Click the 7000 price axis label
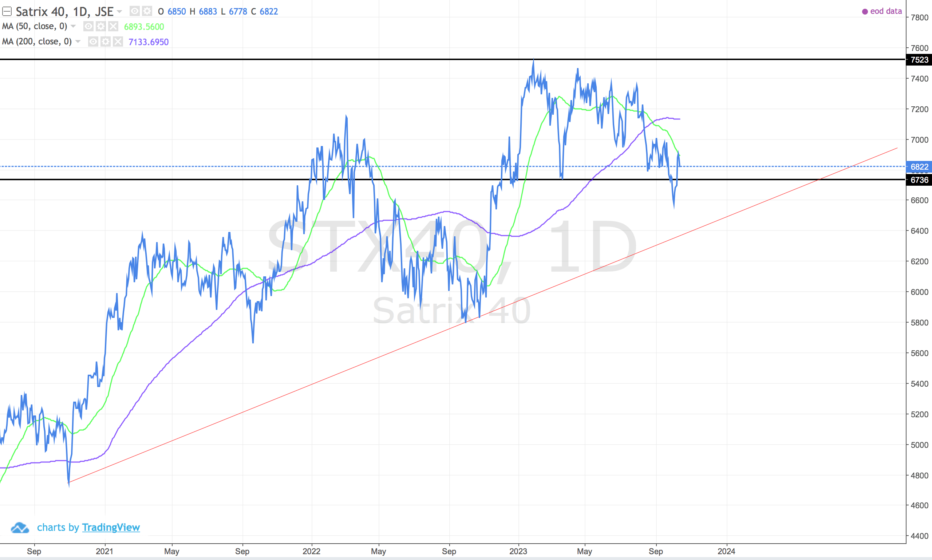 [920, 140]
